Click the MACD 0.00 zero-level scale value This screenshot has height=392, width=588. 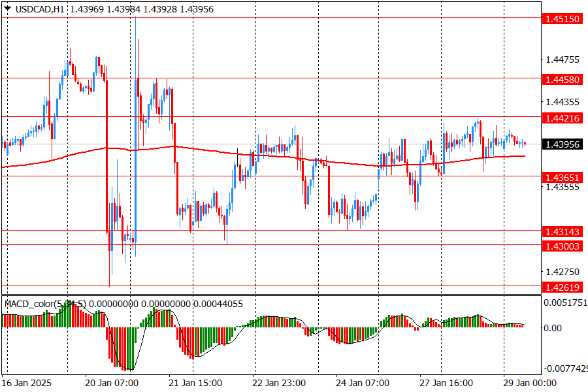[x=553, y=328]
